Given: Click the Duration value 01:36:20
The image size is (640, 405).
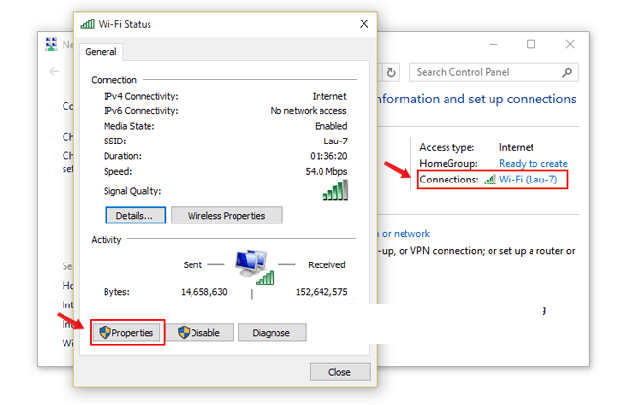Looking at the screenshot, I should (x=329, y=156).
